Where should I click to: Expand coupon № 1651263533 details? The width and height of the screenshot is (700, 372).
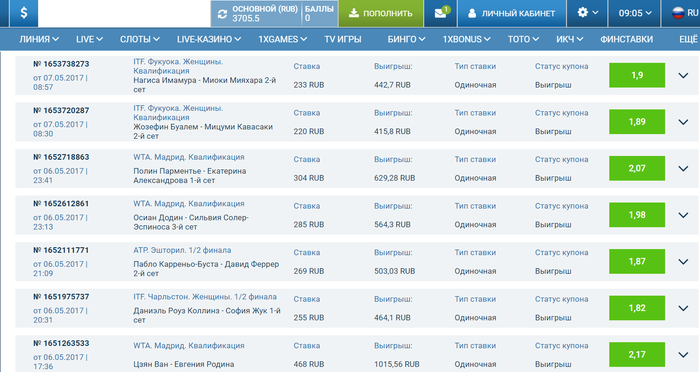(x=683, y=355)
